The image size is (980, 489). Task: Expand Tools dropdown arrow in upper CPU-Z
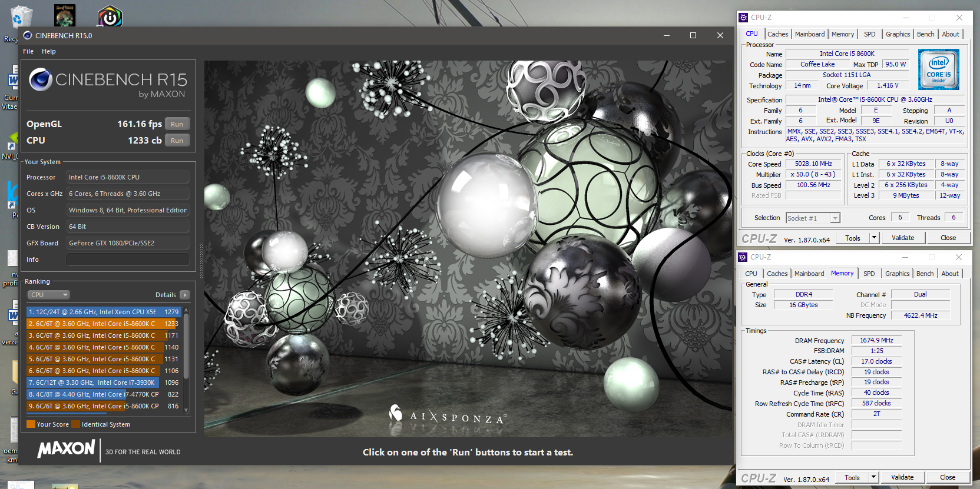pos(874,238)
